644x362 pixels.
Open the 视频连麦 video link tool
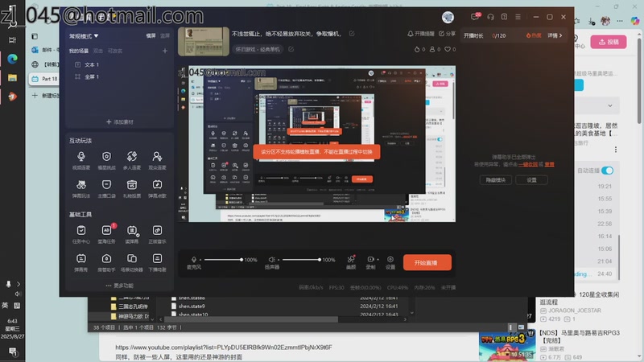point(81,159)
